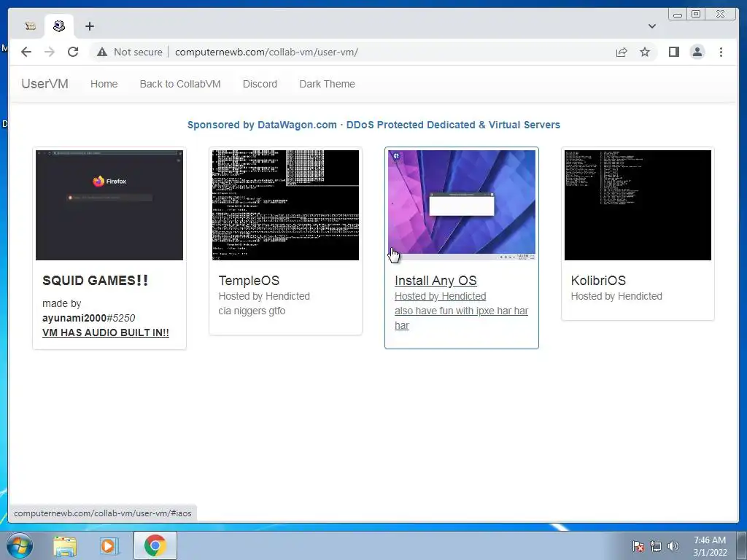Image resolution: width=747 pixels, height=560 pixels.
Task: Open the Chrome profile avatar
Action: click(x=697, y=52)
